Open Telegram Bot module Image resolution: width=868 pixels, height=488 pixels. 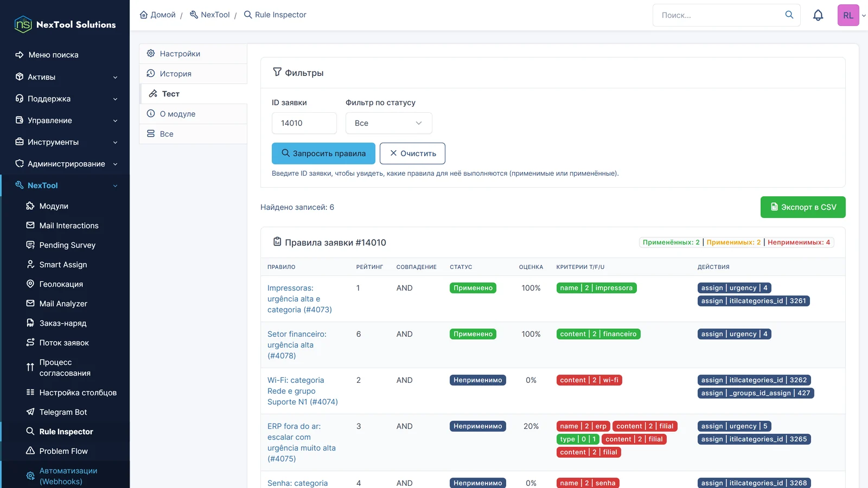click(x=63, y=412)
